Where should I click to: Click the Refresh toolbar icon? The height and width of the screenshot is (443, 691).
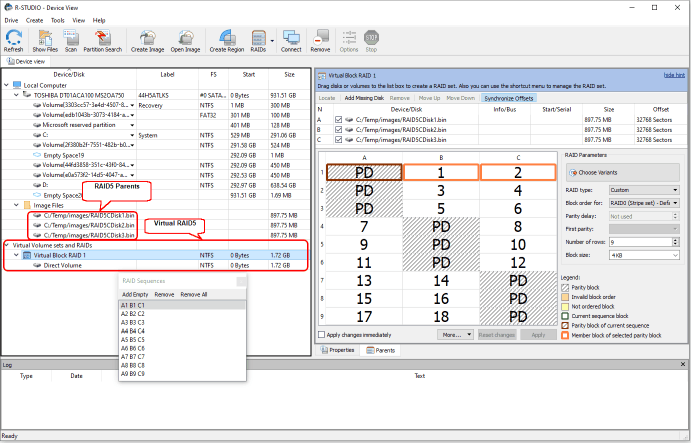[14, 41]
